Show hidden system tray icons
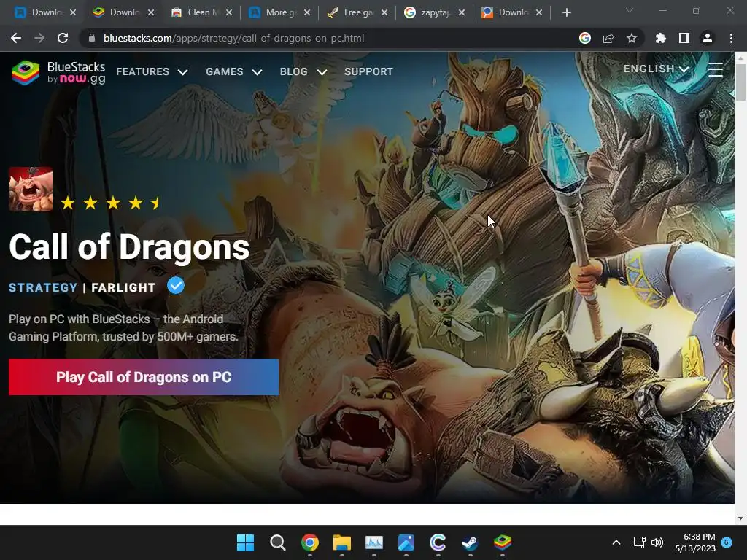This screenshot has height=560, width=747. [x=616, y=542]
